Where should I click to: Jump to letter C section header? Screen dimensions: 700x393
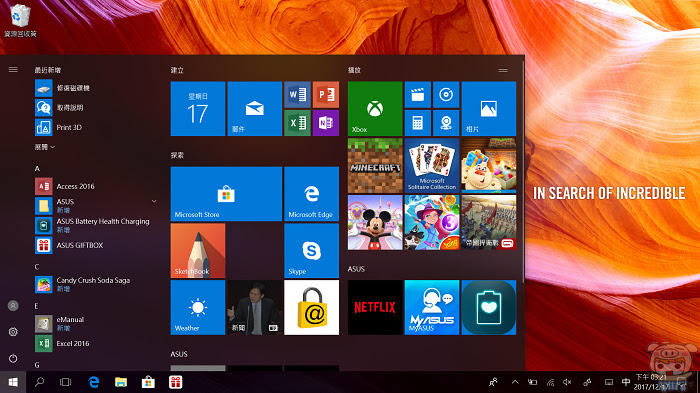click(x=37, y=267)
